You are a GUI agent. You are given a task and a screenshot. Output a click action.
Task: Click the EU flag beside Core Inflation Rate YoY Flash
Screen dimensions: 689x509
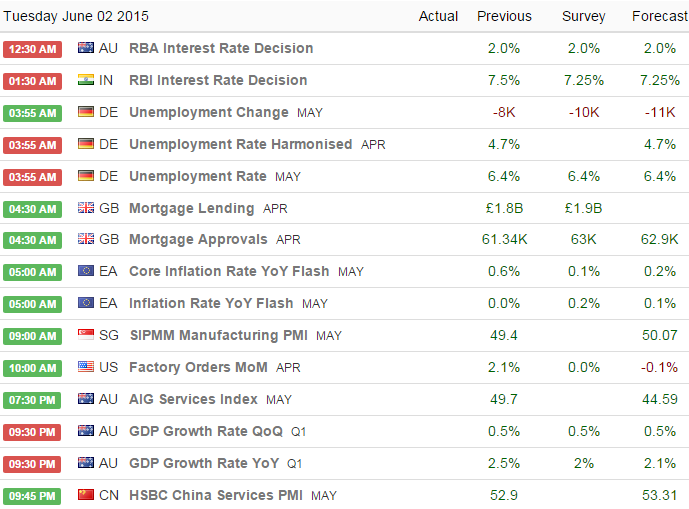pos(85,271)
